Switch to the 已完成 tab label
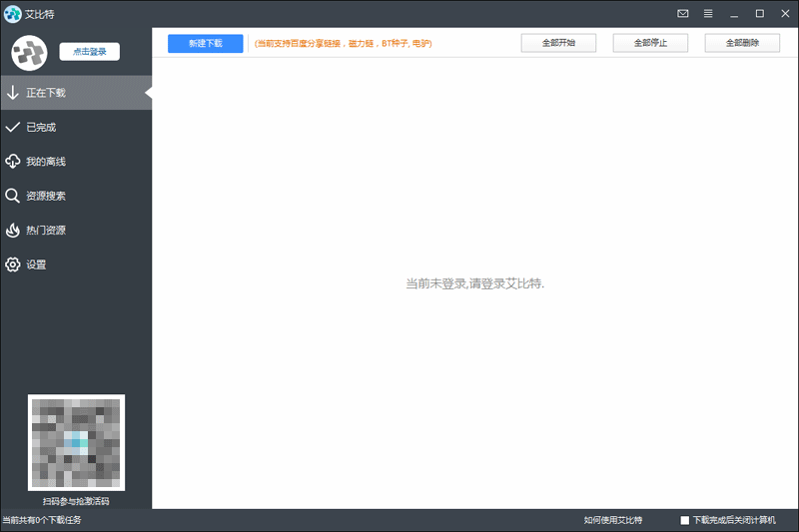799x532 pixels. (41, 128)
